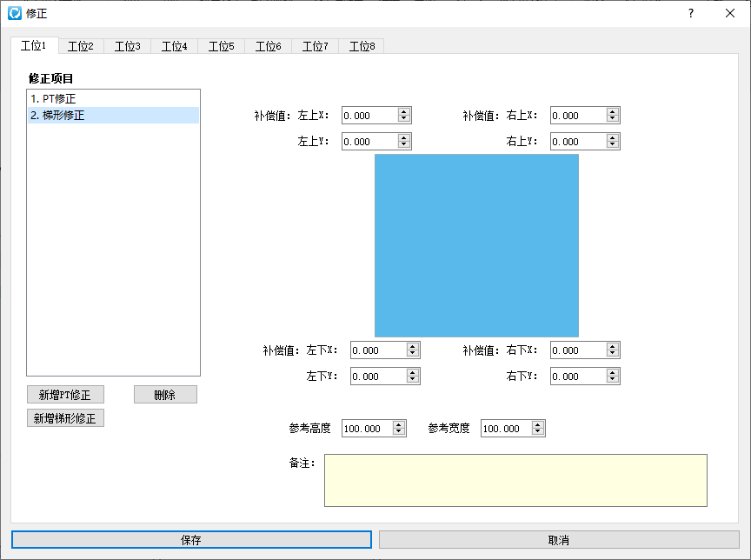Increase the 左下Y value with up arrow
This screenshot has height=560, width=751.
point(413,373)
